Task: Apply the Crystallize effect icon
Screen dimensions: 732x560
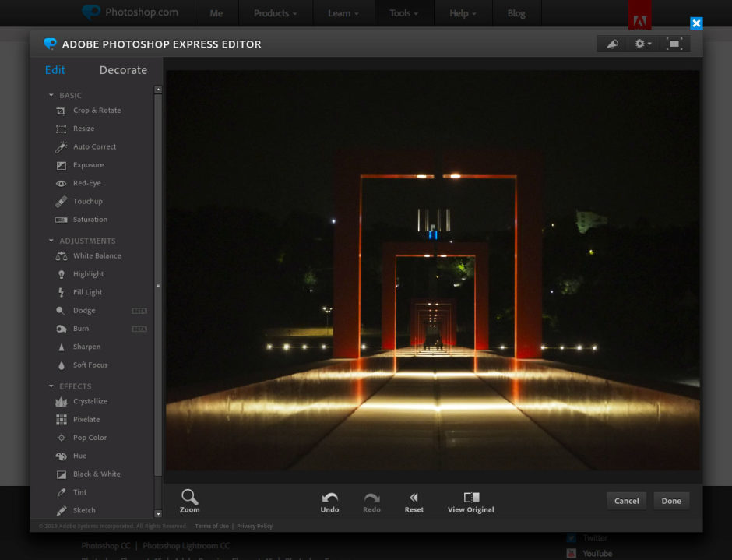Action: 62,402
